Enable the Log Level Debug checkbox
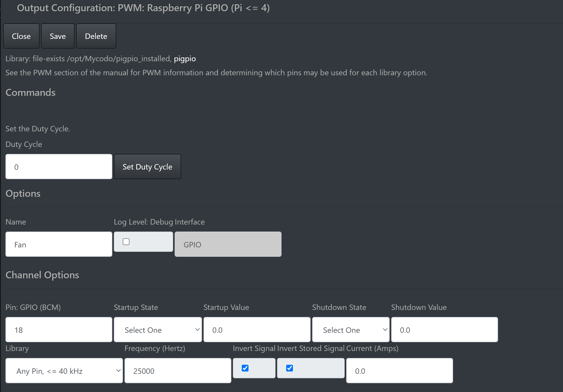This screenshot has height=392, width=563. pyautogui.click(x=126, y=242)
